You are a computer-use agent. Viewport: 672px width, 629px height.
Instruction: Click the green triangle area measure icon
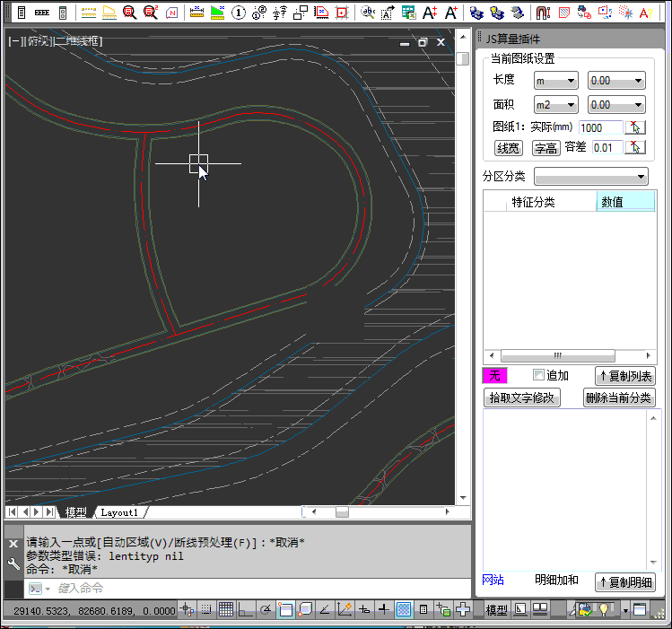pos(216,13)
